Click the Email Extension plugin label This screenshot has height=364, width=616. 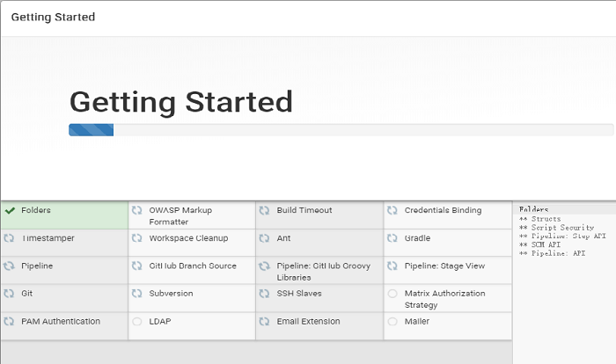click(308, 322)
